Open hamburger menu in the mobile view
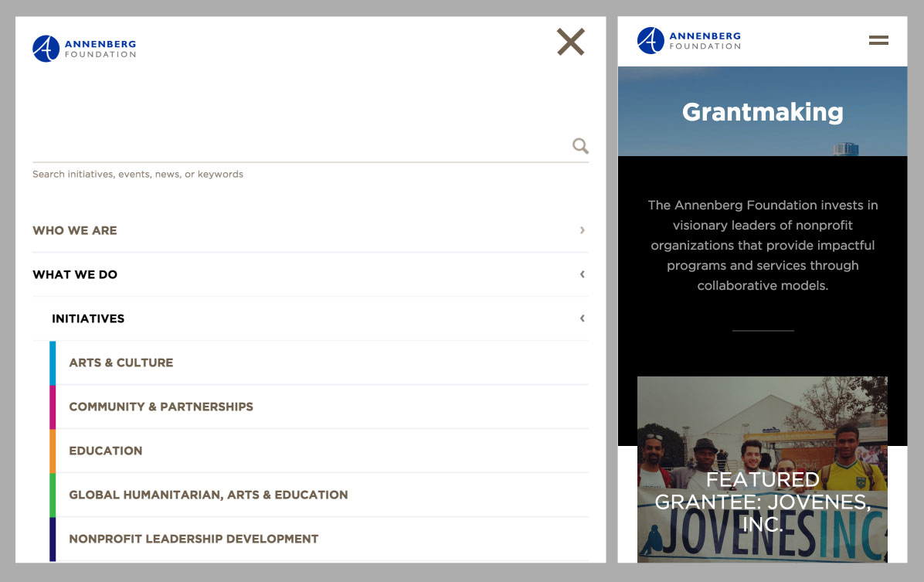This screenshot has width=924, height=582. pyautogui.click(x=878, y=40)
